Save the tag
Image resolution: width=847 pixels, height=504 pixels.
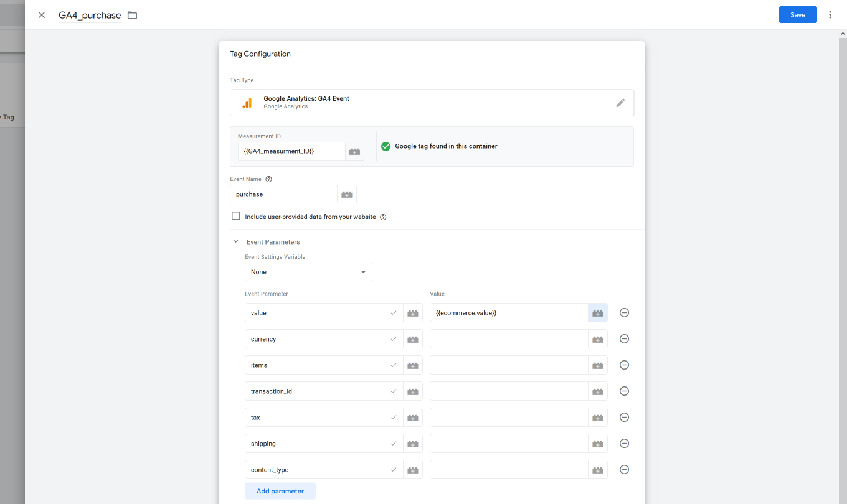click(x=798, y=15)
